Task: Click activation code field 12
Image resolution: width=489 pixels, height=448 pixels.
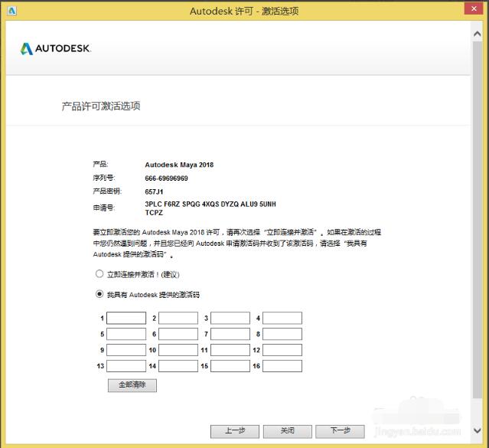Action: click(282, 350)
